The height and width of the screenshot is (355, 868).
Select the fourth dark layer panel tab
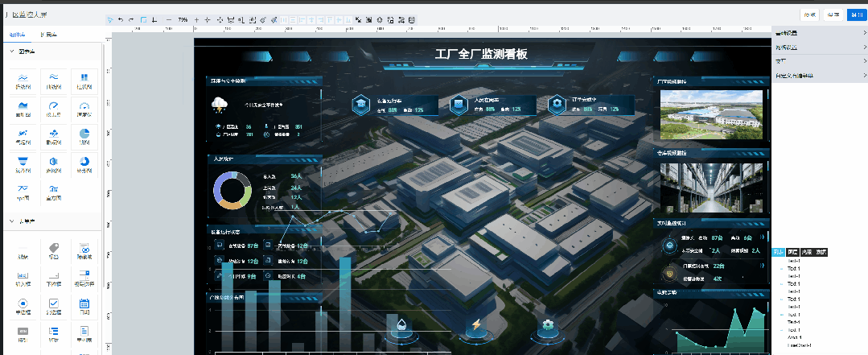(x=821, y=252)
